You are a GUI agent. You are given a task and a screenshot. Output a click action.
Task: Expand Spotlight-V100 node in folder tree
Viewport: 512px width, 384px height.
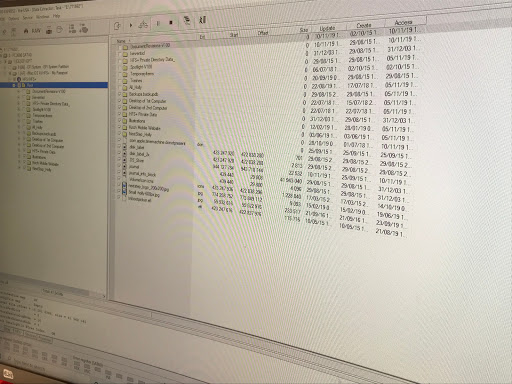[19, 110]
